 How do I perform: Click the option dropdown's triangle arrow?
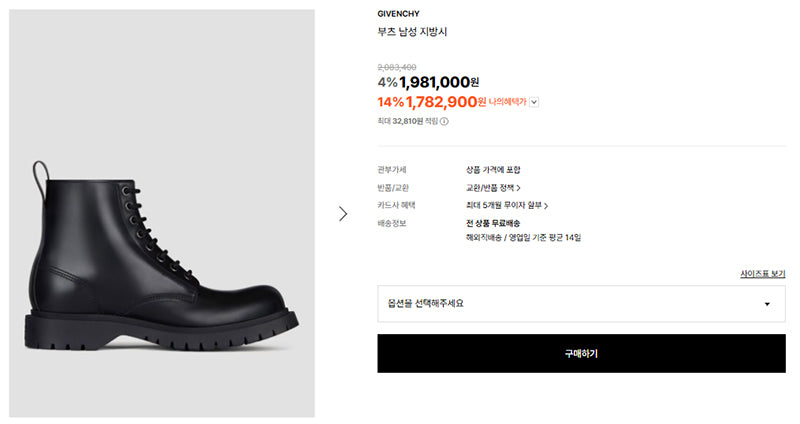click(767, 304)
